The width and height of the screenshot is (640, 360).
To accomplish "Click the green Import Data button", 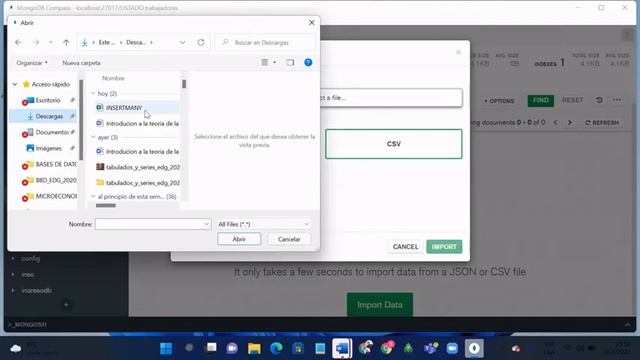I will click(380, 305).
